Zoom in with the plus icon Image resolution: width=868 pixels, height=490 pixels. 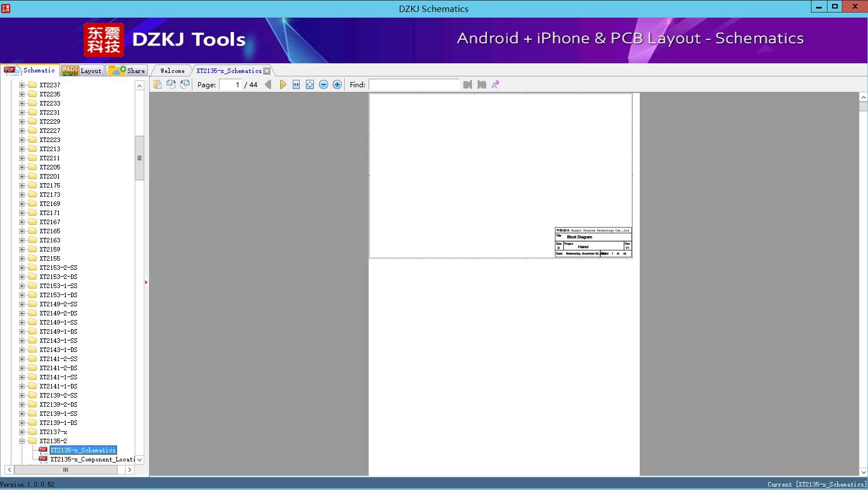(x=337, y=84)
